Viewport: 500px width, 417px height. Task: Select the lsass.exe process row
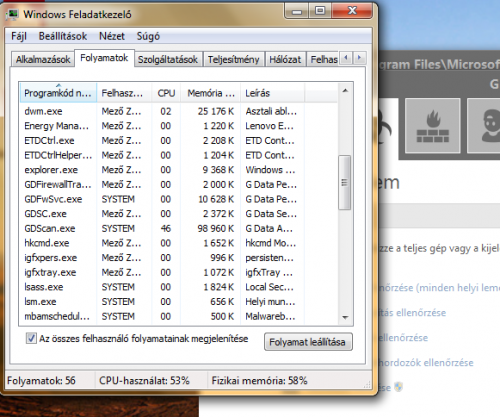178,287
